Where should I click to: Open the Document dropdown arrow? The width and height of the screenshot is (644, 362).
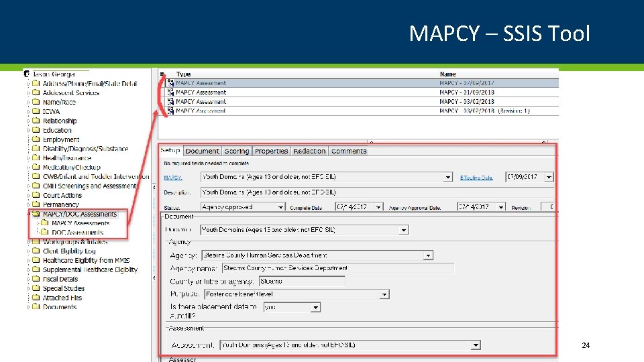403,230
